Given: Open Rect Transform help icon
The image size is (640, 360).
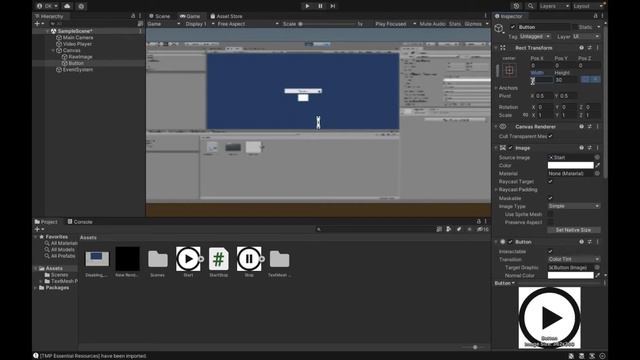Looking at the screenshot, I should (581, 48).
